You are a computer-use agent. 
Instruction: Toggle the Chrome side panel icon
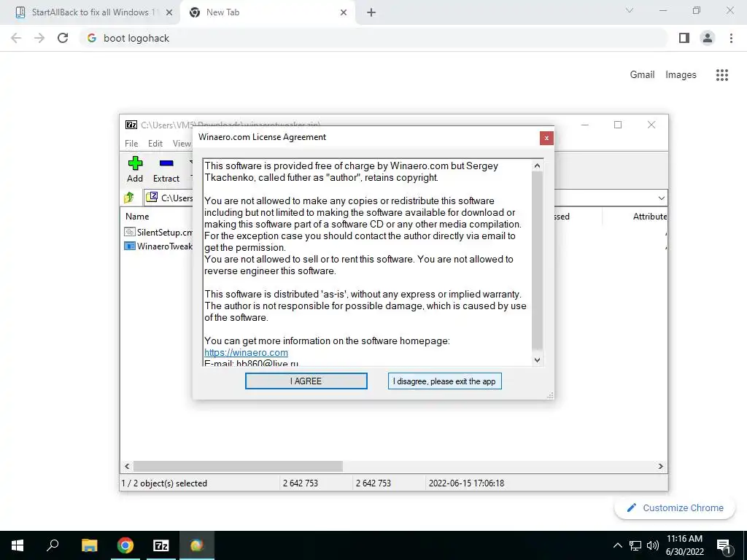pos(684,38)
